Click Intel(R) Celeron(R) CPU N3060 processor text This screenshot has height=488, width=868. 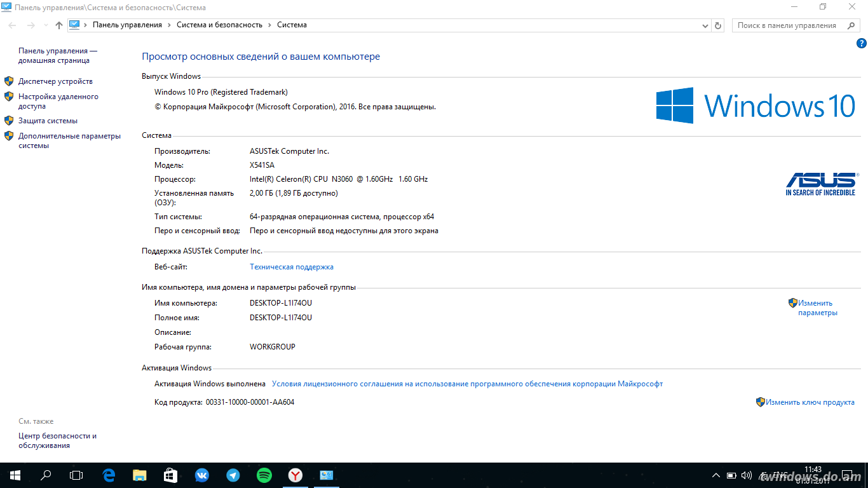point(339,179)
